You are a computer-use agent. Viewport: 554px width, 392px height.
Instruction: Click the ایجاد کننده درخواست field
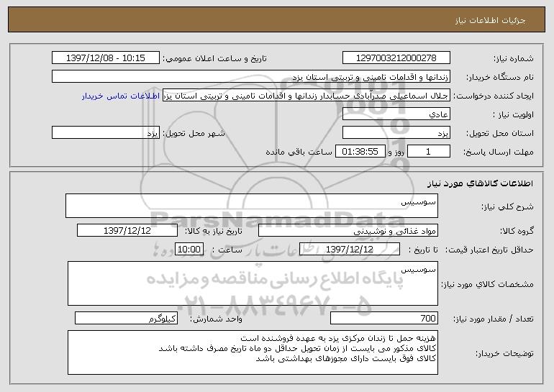[306, 96]
